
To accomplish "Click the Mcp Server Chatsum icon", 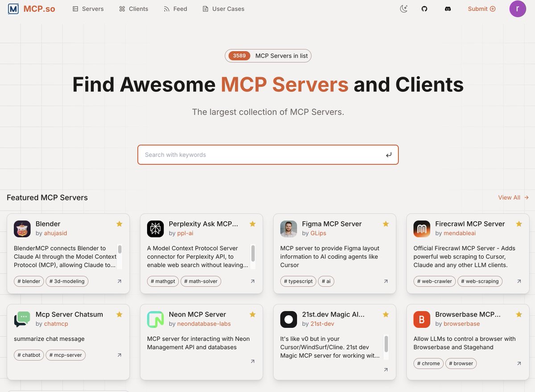I will [x=22, y=319].
